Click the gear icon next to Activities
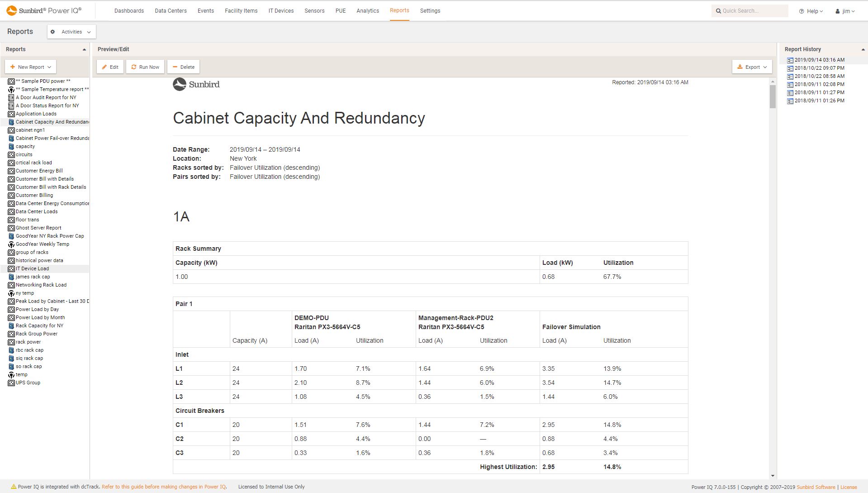Image resolution: width=868 pixels, height=493 pixels. 53,32
